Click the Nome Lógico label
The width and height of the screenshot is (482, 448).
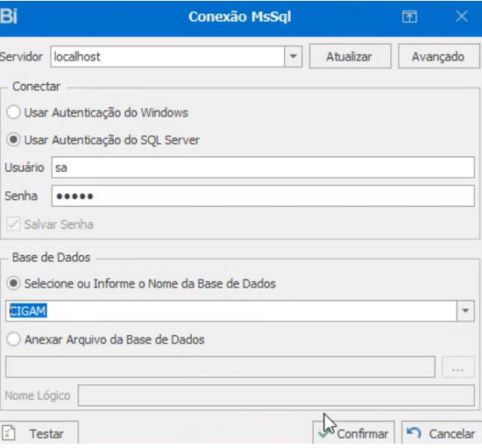click(x=38, y=395)
